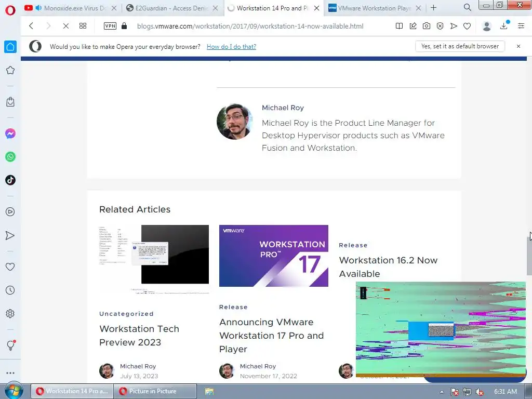Dismiss the default browser prompt bar
Screen dimensions: 532x399
(x=518, y=46)
